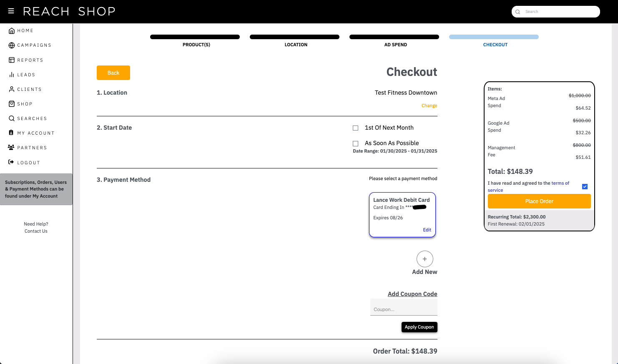Click the orange Place Order button
Viewport: 618px width, 364px height.
tap(539, 201)
